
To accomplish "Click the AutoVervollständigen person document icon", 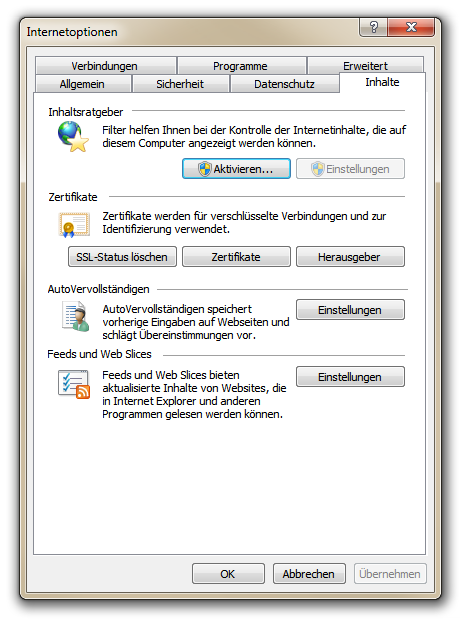I will [x=76, y=317].
